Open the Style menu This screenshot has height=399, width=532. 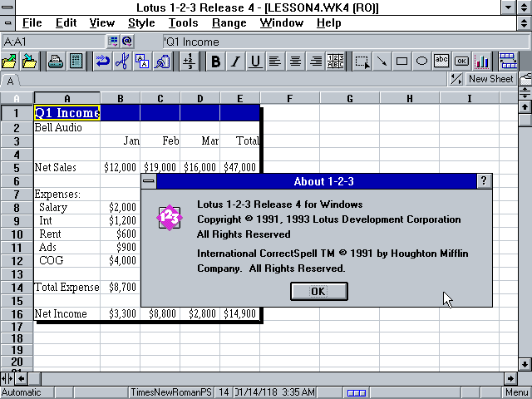tap(141, 23)
